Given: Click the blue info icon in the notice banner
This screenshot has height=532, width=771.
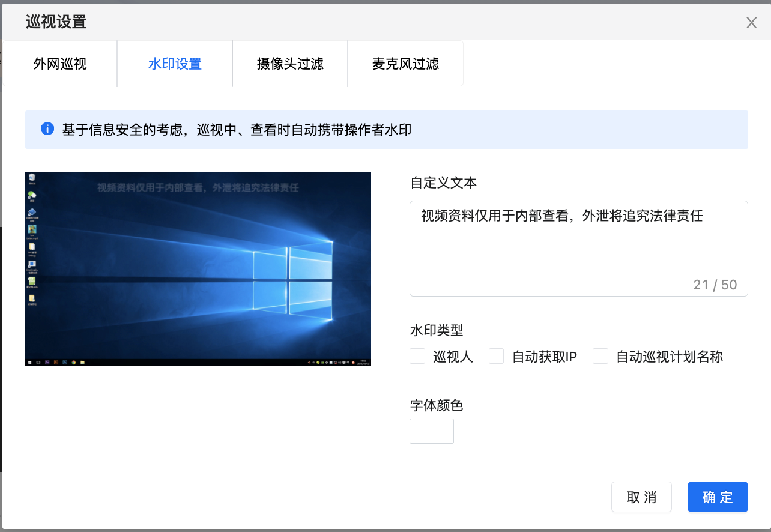Looking at the screenshot, I should 47,129.
